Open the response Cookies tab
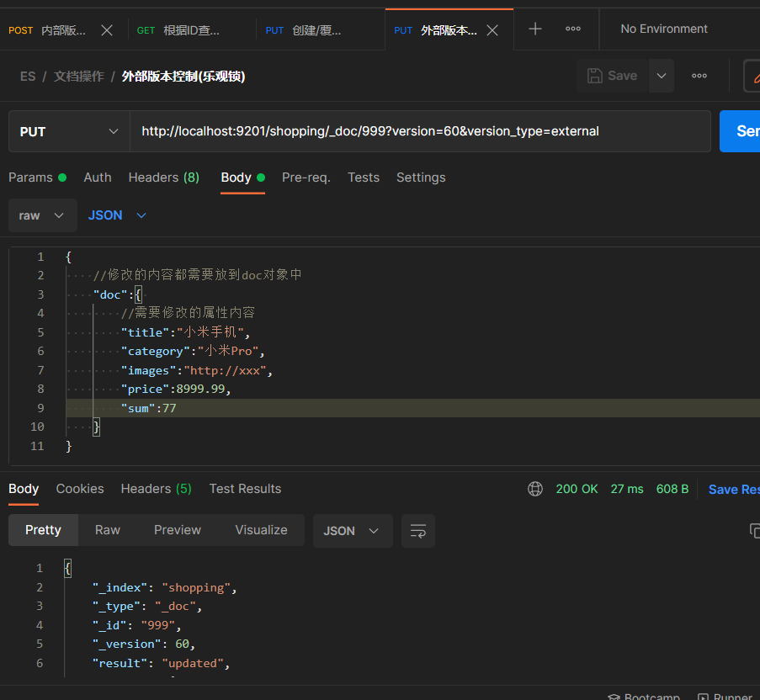 click(x=80, y=488)
